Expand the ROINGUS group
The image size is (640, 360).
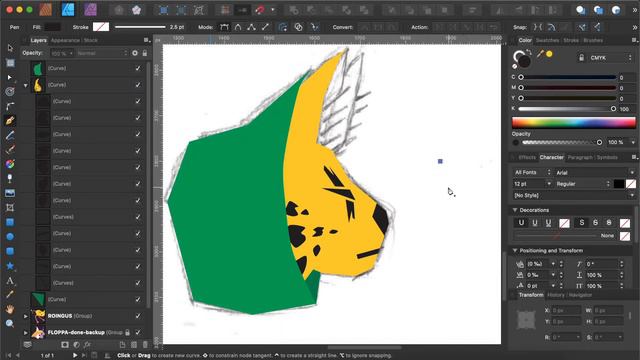26,316
